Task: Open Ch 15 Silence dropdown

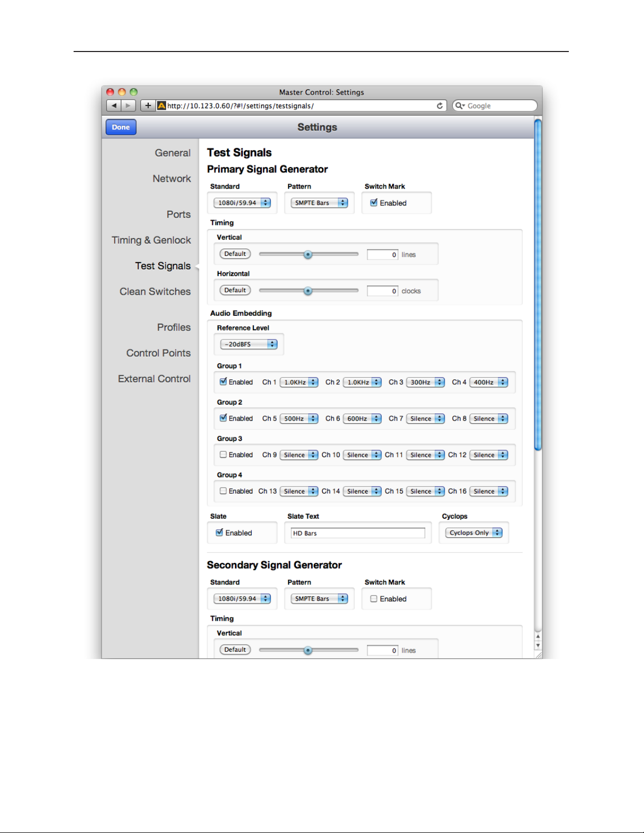Action: pos(425,491)
